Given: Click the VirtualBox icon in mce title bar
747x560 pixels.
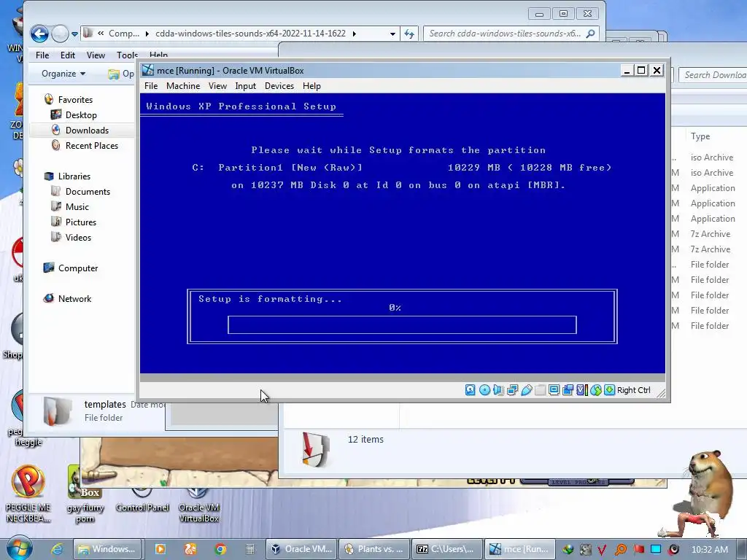Looking at the screenshot, I should (148, 70).
